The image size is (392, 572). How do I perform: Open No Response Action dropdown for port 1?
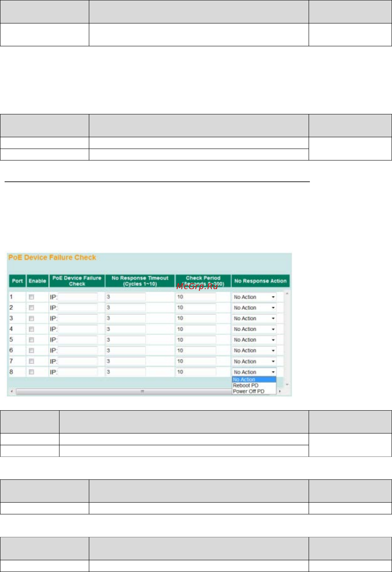pos(254,297)
